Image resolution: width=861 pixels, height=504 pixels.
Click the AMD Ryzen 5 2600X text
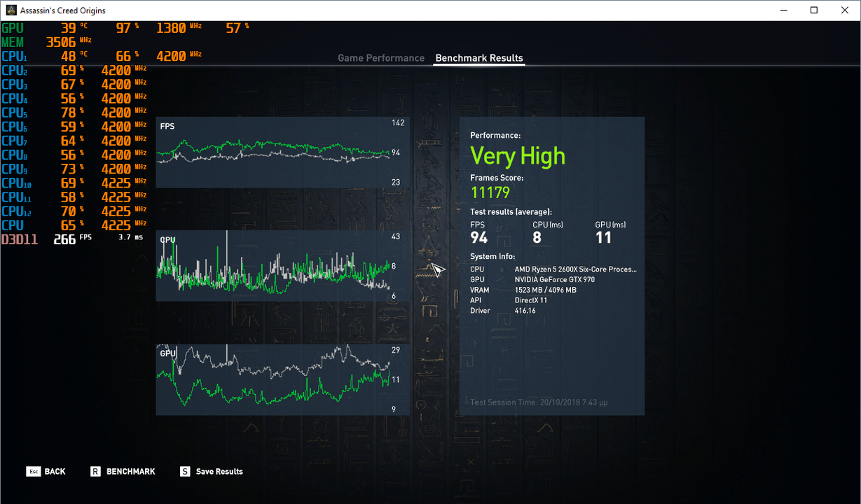(575, 269)
